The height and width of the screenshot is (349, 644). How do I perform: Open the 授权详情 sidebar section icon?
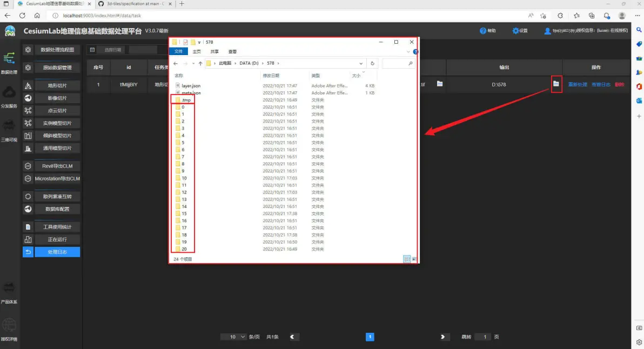pyautogui.click(x=9, y=325)
